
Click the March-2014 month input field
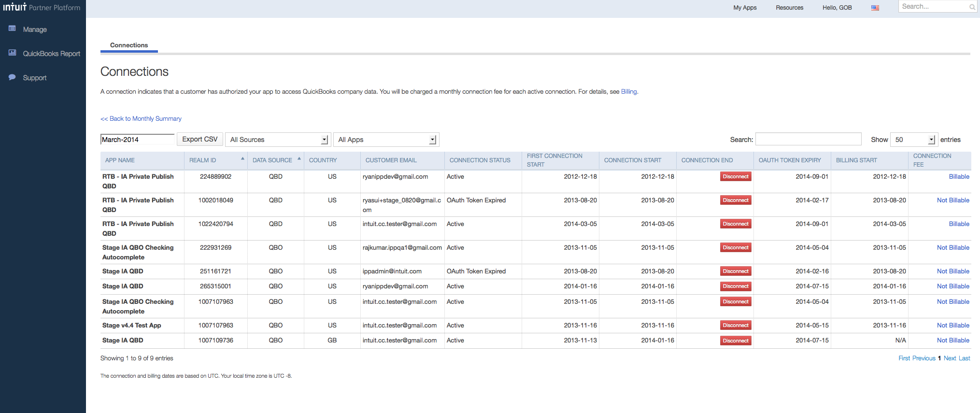(x=138, y=140)
